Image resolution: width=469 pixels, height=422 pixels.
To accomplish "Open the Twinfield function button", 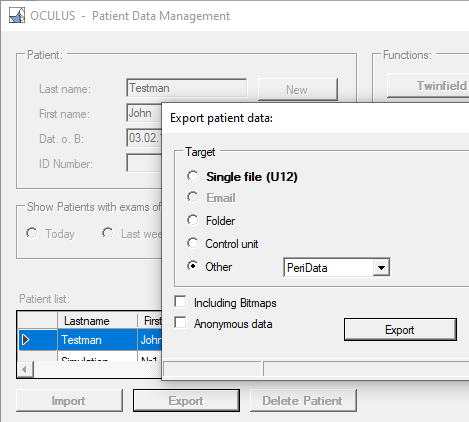I will tap(428, 86).
